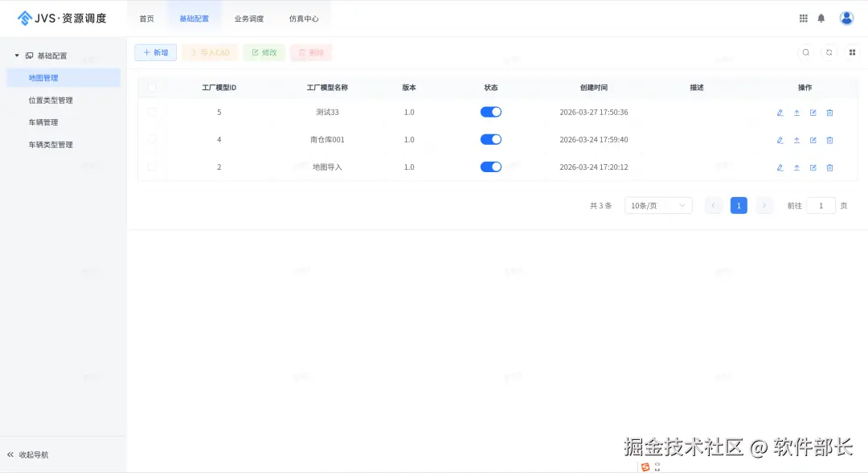Collapse the 基础配置 sidebar section
The image size is (868, 473).
16,55
